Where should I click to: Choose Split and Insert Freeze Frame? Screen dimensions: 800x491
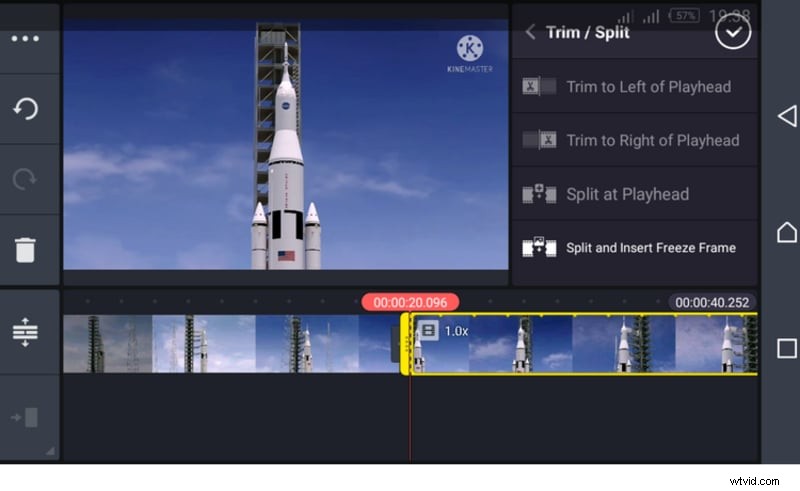650,248
